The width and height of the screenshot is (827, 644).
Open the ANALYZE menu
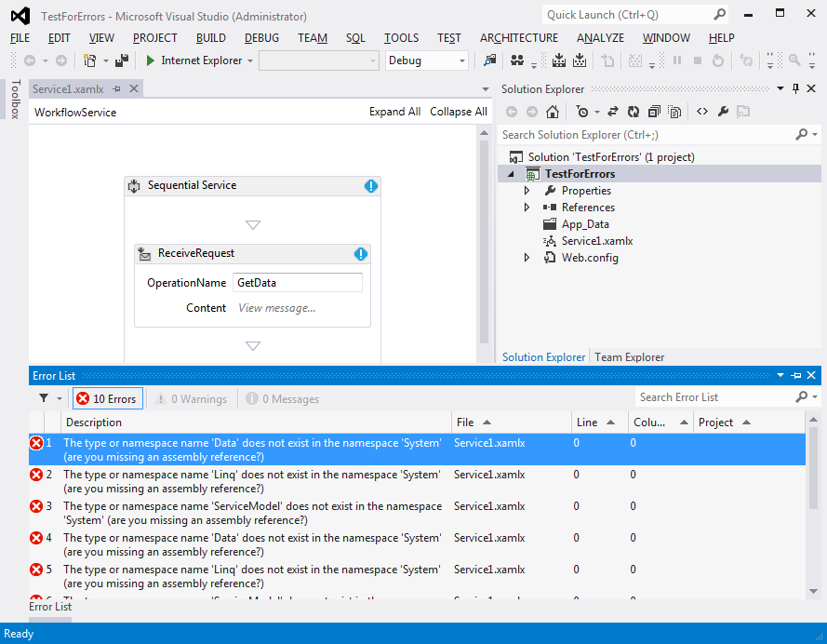pyautogui.click(x=600, y=38)
